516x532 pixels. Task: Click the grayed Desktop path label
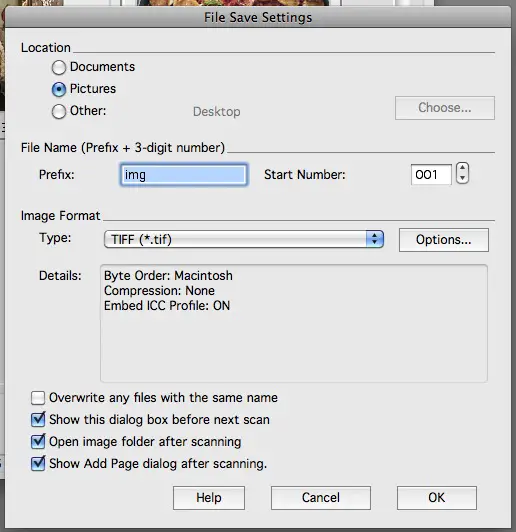pyautogui.click(x=217, y=112)
